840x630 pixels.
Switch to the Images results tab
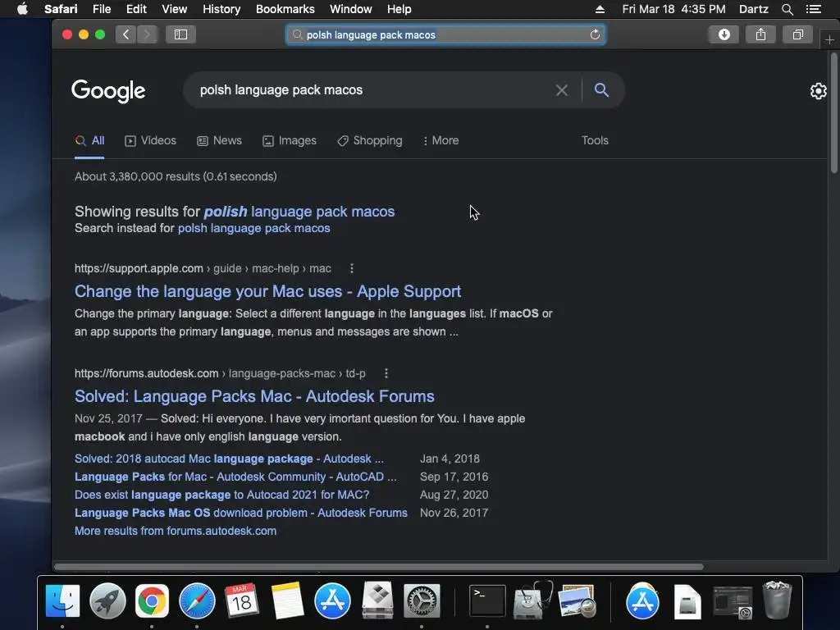pos(290,141)
